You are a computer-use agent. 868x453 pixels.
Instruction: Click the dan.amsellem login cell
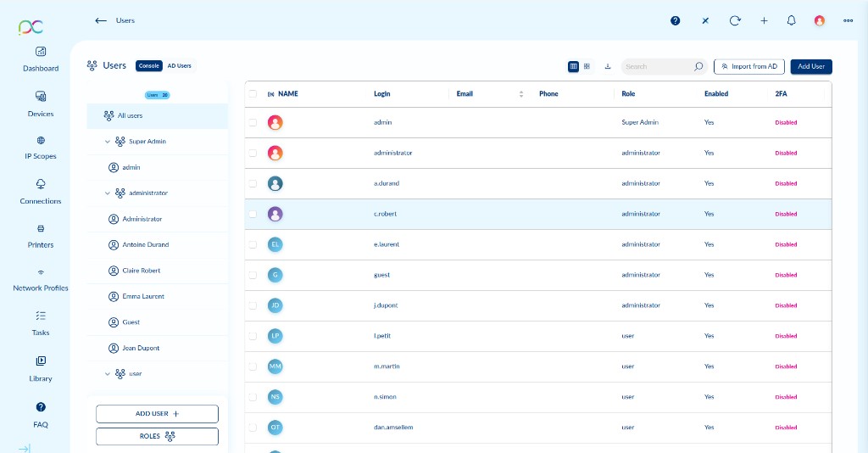point(393,428)
